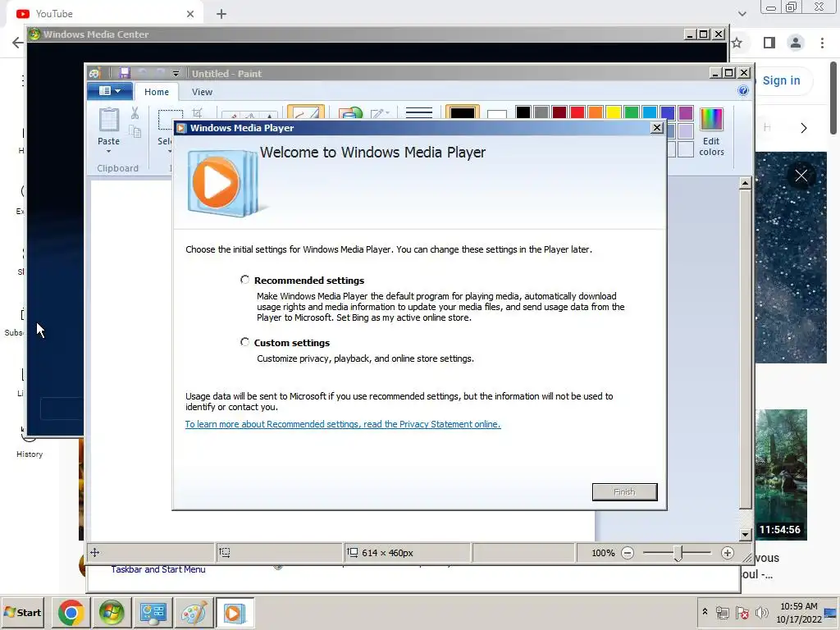Open the video thumbnail showing 11:54:56
The width and height of the screenshot is (840, 630).
[x=781, y=475]
